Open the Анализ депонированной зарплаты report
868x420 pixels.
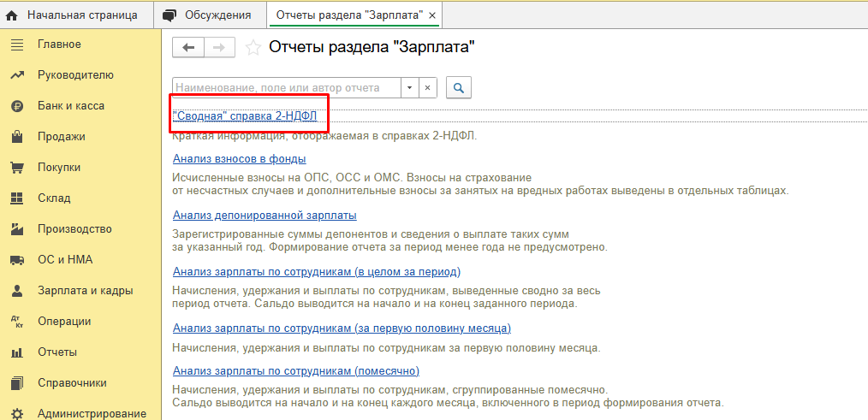coord(265,216)
